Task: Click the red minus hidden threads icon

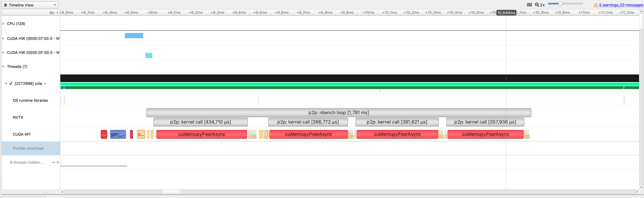Action: pos(53,162)
